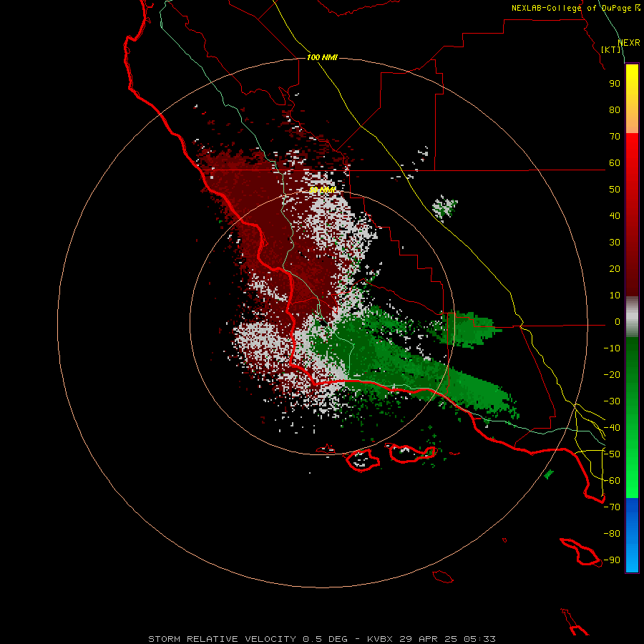The width and height of the screenshot is (644, 644).
Task: Click the positive 60 scale value
Action: 615,163
